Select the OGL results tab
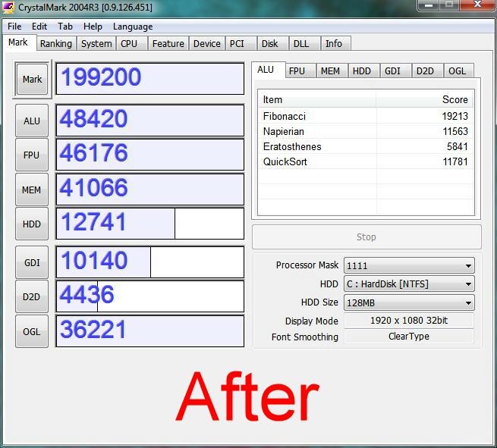Viewport: 497px width, 448px height. click(457, 71)
